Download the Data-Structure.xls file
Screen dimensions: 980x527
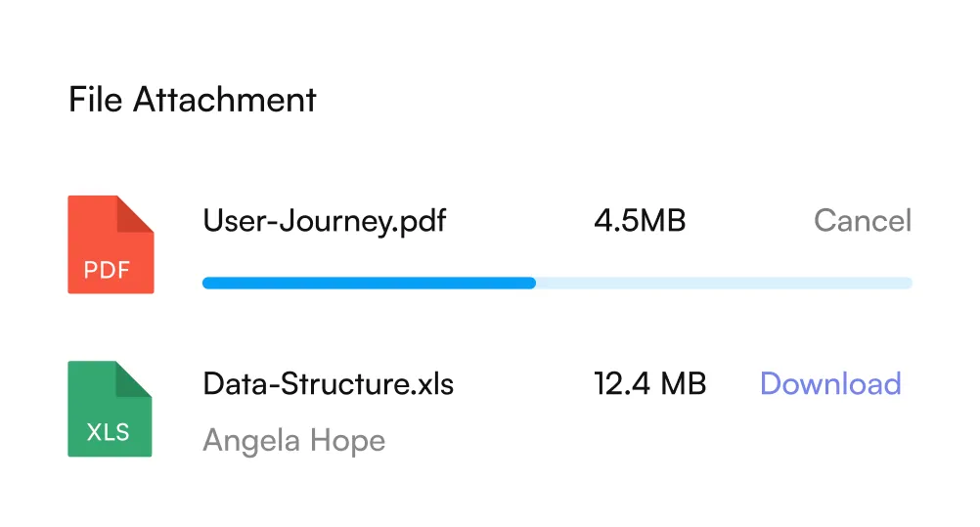[830, 383]
